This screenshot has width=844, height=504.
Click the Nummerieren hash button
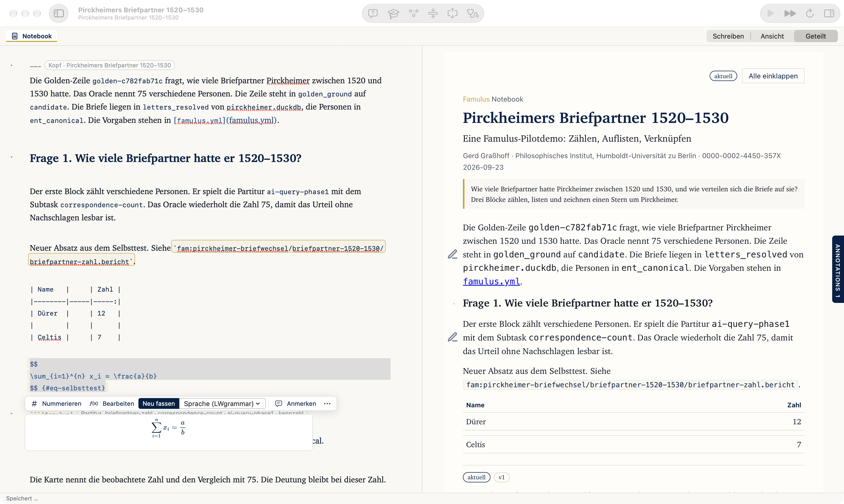(56, 403)
